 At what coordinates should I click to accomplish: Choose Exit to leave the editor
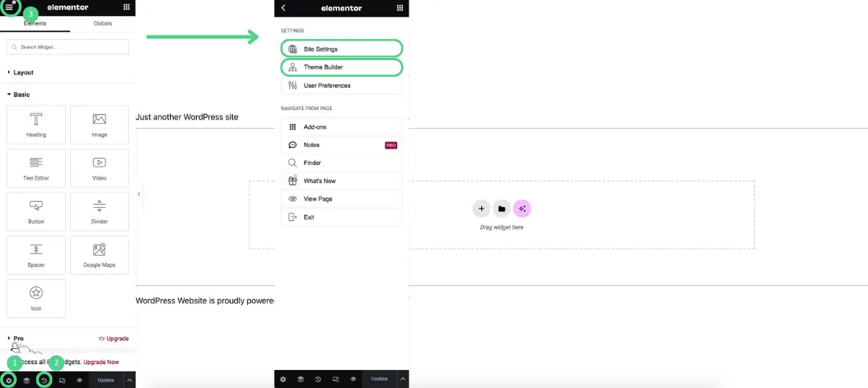[x=341, y=217]
